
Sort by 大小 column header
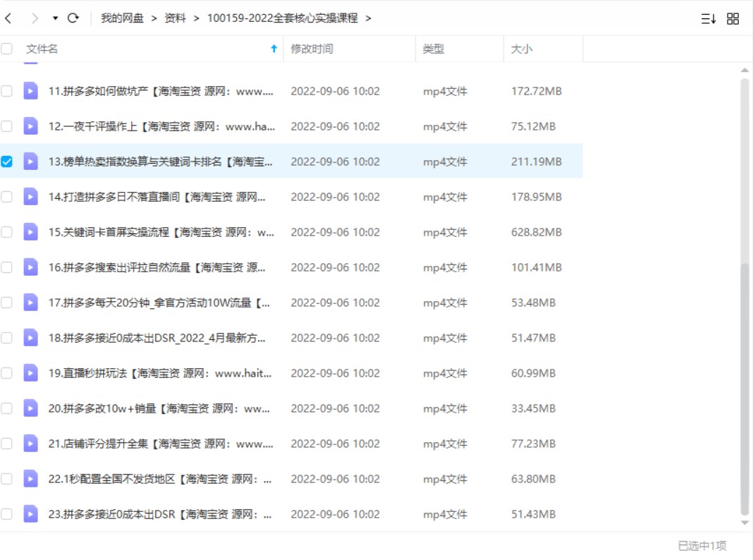(522, 49)
